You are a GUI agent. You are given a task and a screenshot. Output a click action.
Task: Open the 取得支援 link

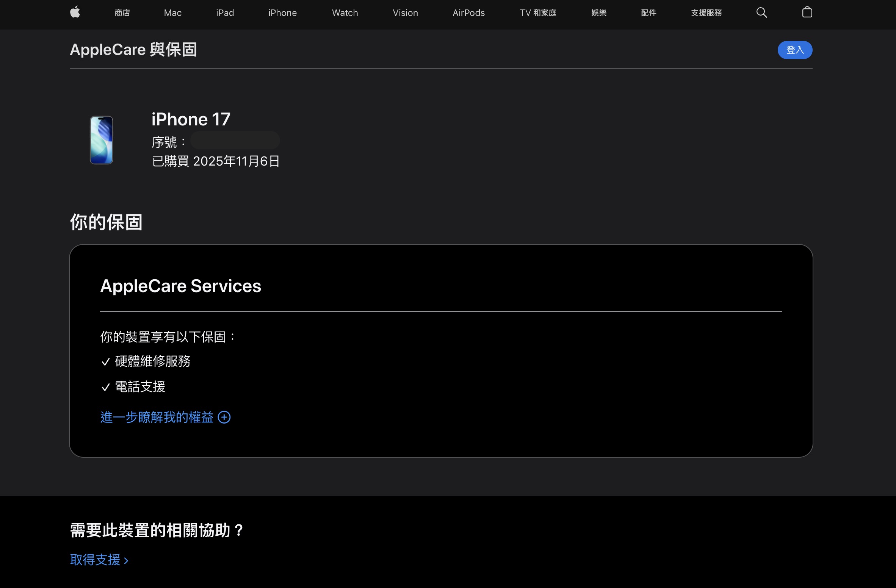[99, 560]
